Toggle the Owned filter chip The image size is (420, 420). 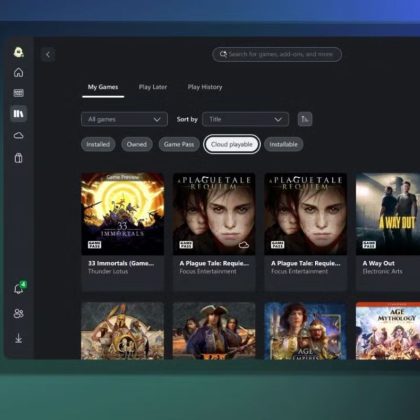[137, 144]
